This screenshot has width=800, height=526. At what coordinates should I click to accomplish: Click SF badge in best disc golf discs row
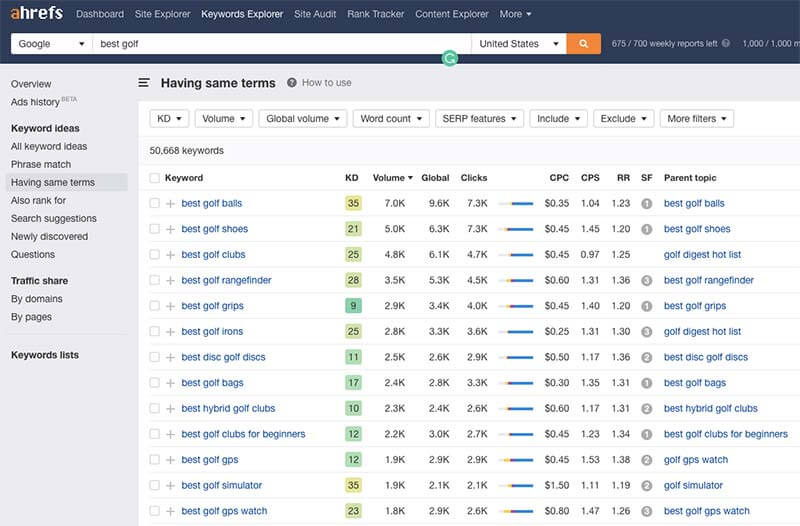tap(646, 357)
